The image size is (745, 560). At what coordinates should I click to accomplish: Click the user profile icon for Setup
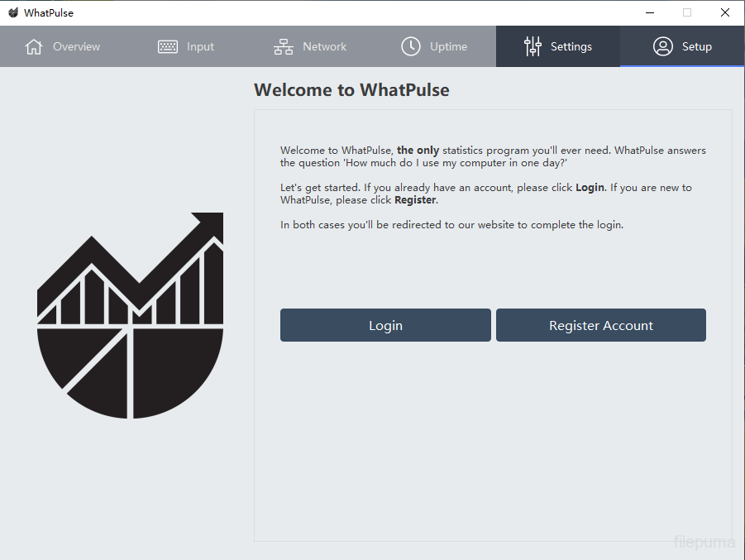tap(663, 47)
